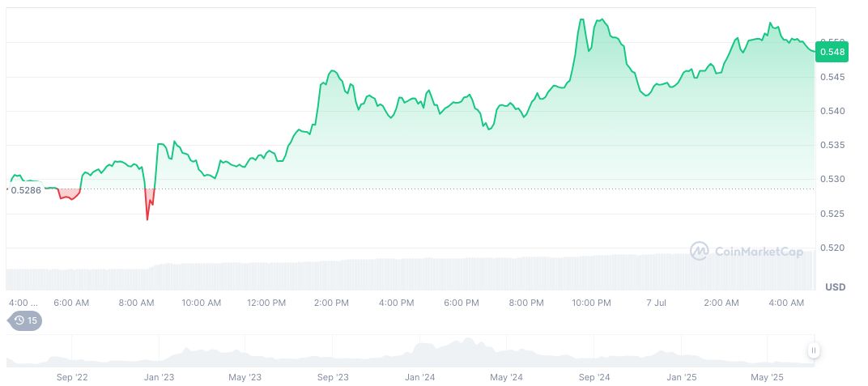Select the Jan '25 navigator date
868x386 pixels.
681,377
